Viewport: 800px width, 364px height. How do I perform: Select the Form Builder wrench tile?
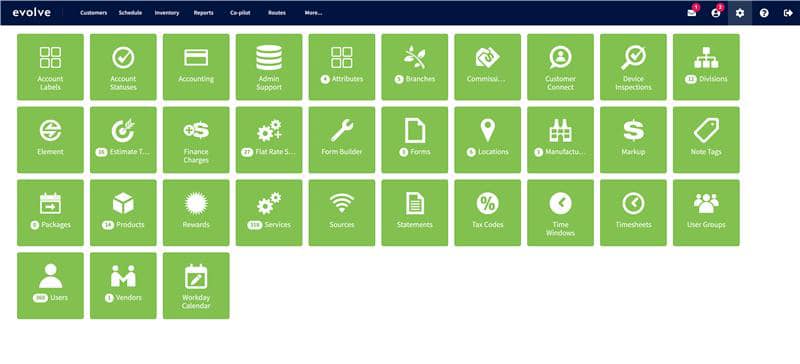342,140
